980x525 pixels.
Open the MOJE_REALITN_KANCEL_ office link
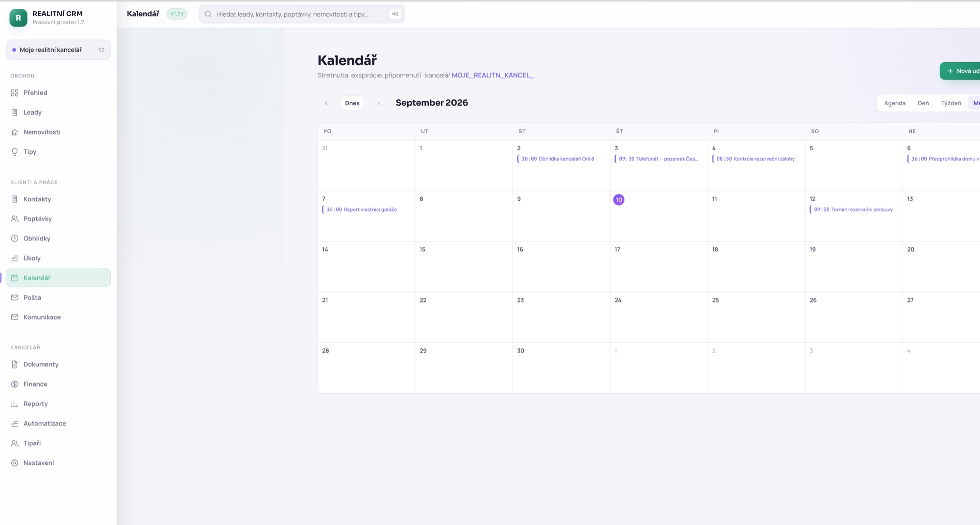click(493, 75)
